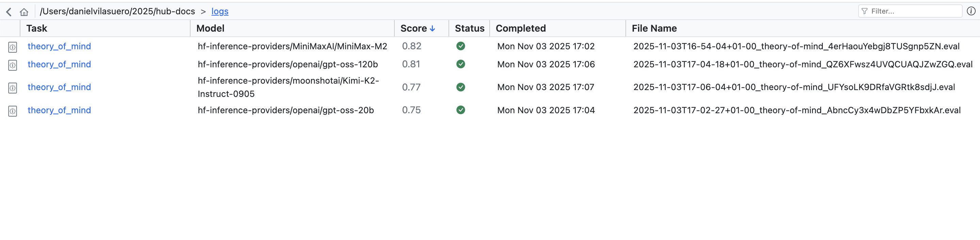Click the eval file icon beside the MiniMax-M2 row
980x240 pixels.
click(13, 47)
